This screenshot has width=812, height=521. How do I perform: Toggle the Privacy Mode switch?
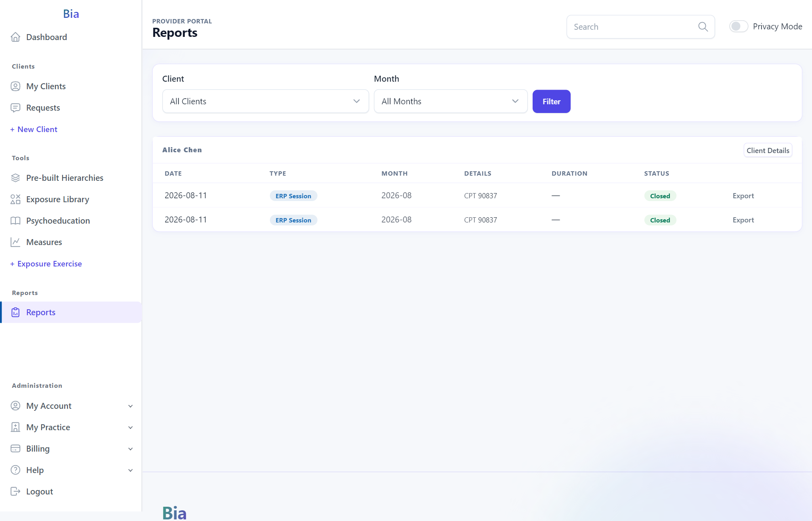[x=739, y=26]
